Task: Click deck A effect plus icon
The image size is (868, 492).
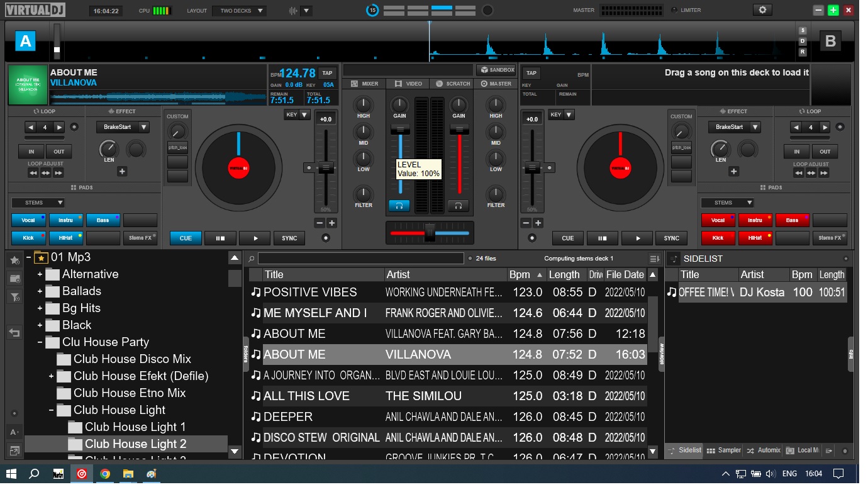Action: 122,171
